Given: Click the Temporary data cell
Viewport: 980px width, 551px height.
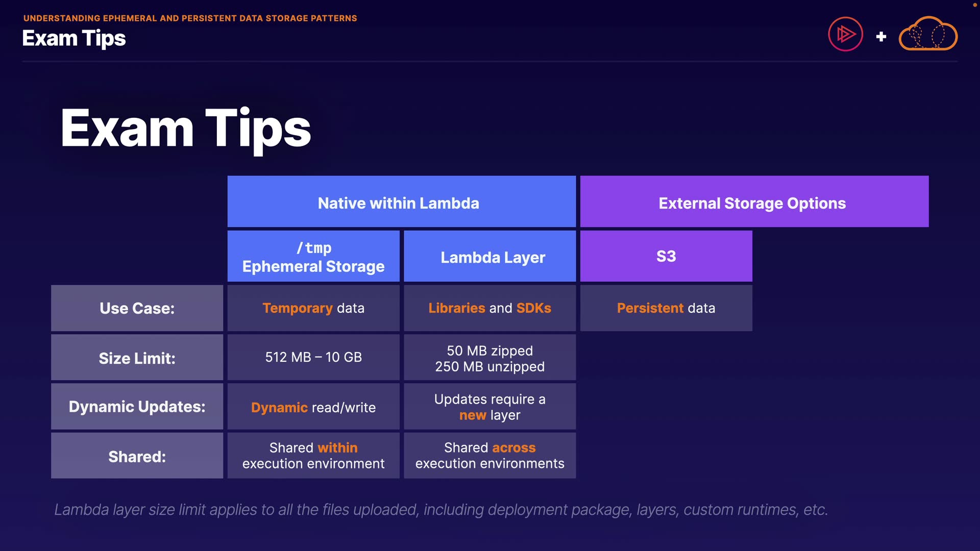Looking at the screenshot, I should click(313, 308).
